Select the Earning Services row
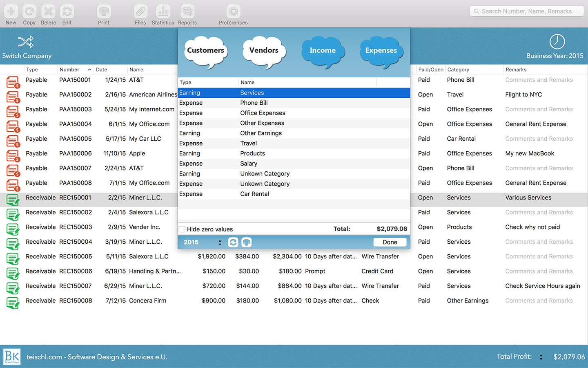The image size is (588, 368). click(x=294, y=93)
